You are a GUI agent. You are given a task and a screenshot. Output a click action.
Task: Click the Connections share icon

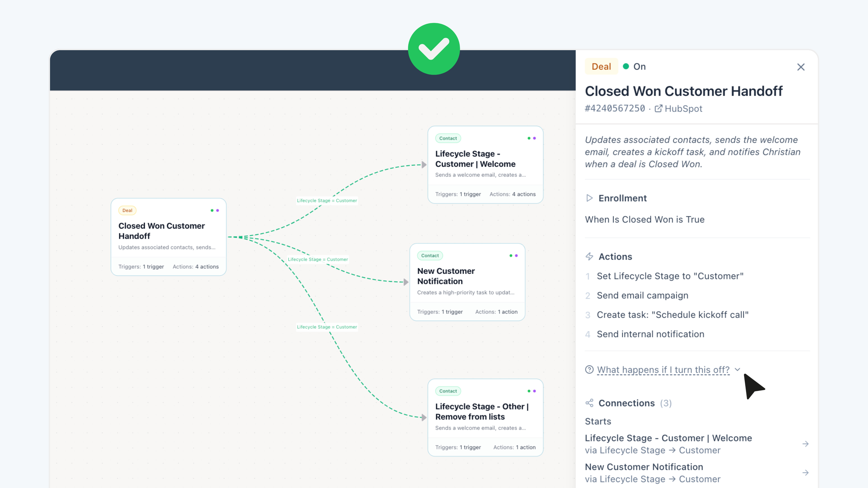click(589, 403)
